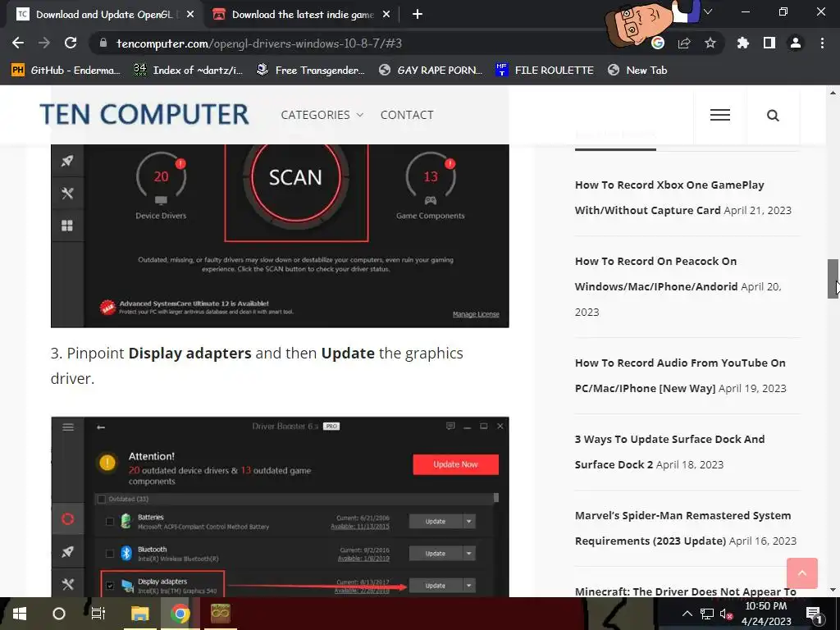Open File Explorer from taskbar
840x630 pixels.
point(139,614)
